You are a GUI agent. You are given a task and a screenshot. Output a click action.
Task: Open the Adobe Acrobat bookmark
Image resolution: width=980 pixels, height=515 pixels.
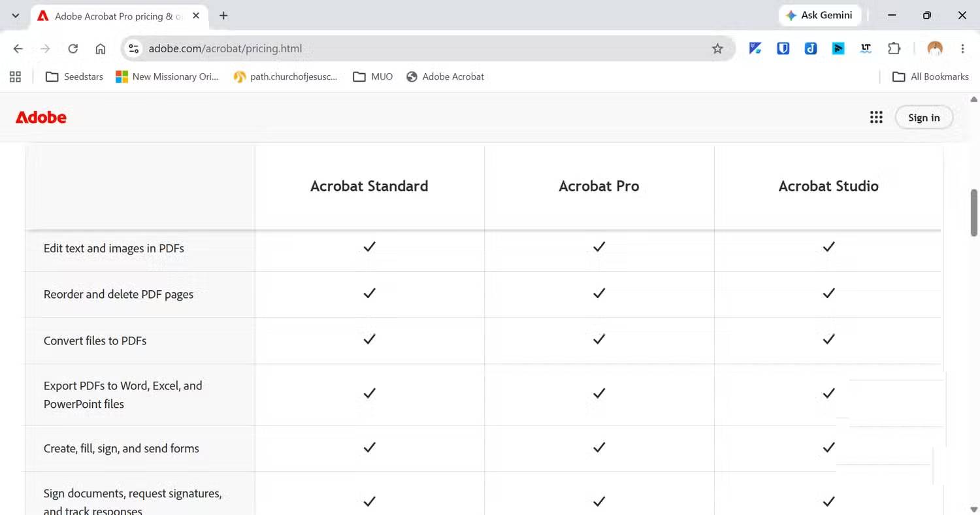click(446, 76)
